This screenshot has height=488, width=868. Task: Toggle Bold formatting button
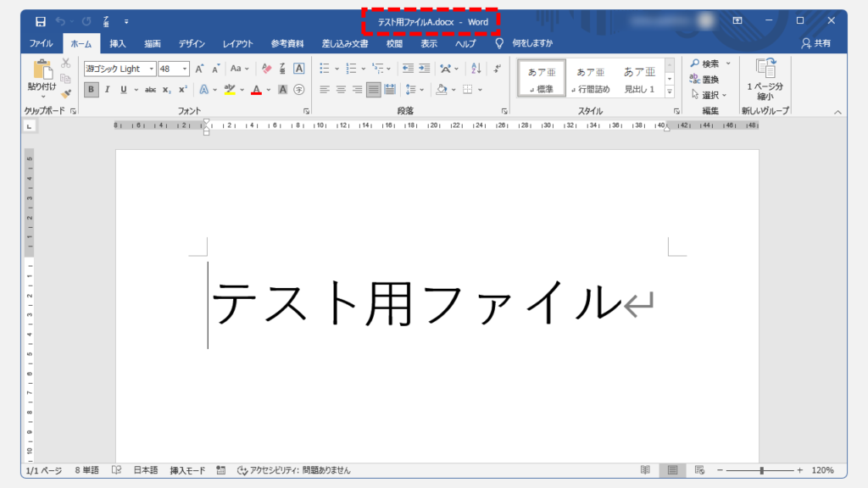(x=91, y=89)
